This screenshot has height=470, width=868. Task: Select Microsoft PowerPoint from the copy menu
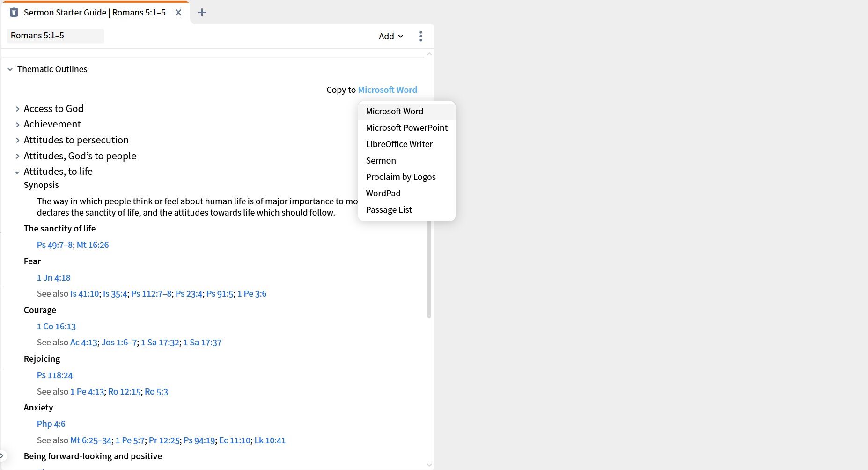click(x=406, y=127)
